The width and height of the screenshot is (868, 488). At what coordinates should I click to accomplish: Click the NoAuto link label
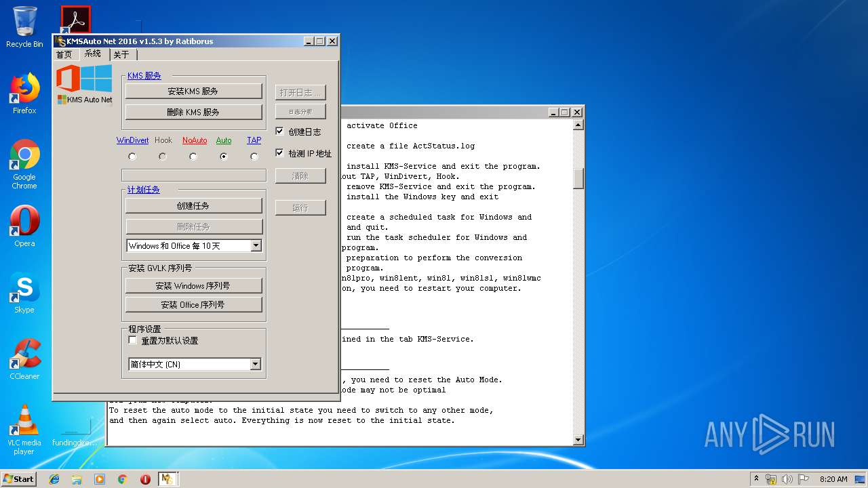(x=195, y=140)
